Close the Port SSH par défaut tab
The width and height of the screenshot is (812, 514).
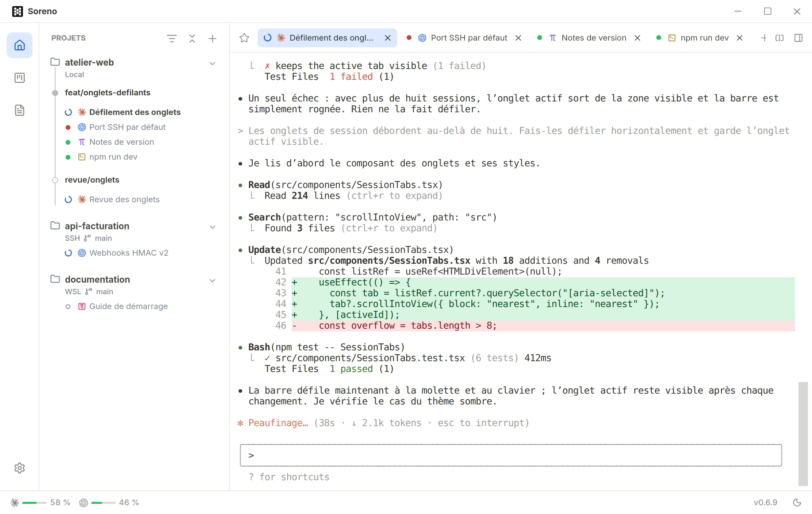click(x=518, y=38)
